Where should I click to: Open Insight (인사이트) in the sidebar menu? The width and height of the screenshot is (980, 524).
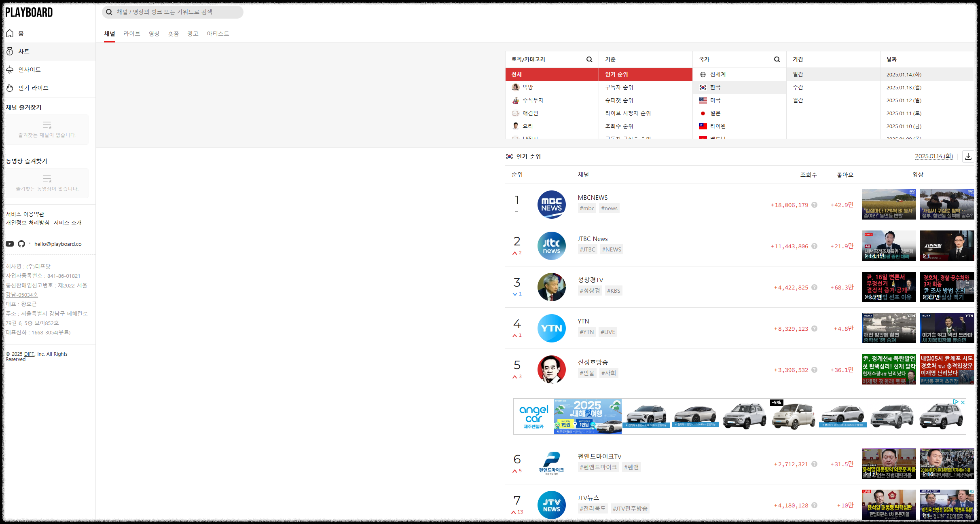[x=29, y=70]
